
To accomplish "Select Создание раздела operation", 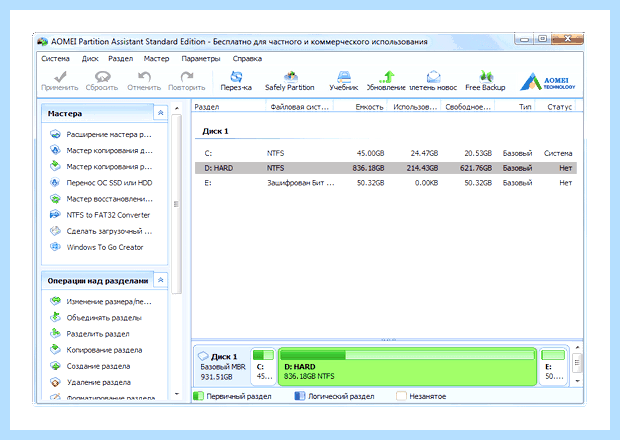I will click(98, 366).
